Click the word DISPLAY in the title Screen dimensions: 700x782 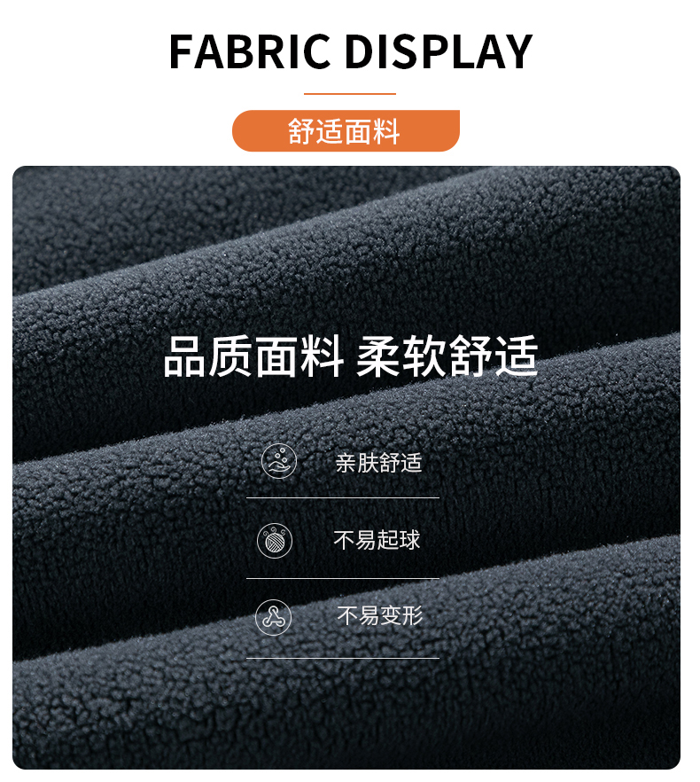pos(439,51)
